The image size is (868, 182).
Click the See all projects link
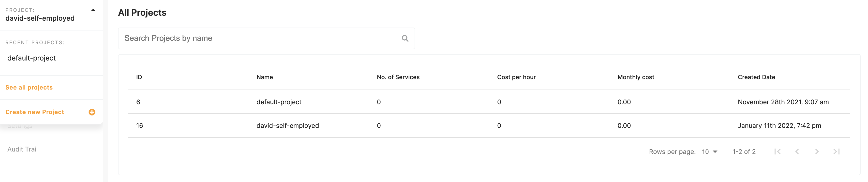pos(29,88)
